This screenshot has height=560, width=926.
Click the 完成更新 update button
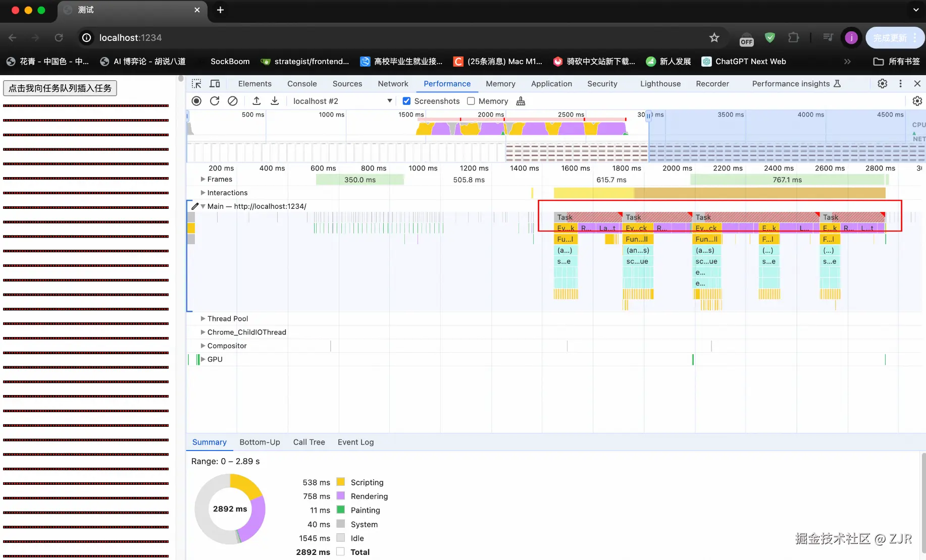pyautogui.click(x=895, y=38)
